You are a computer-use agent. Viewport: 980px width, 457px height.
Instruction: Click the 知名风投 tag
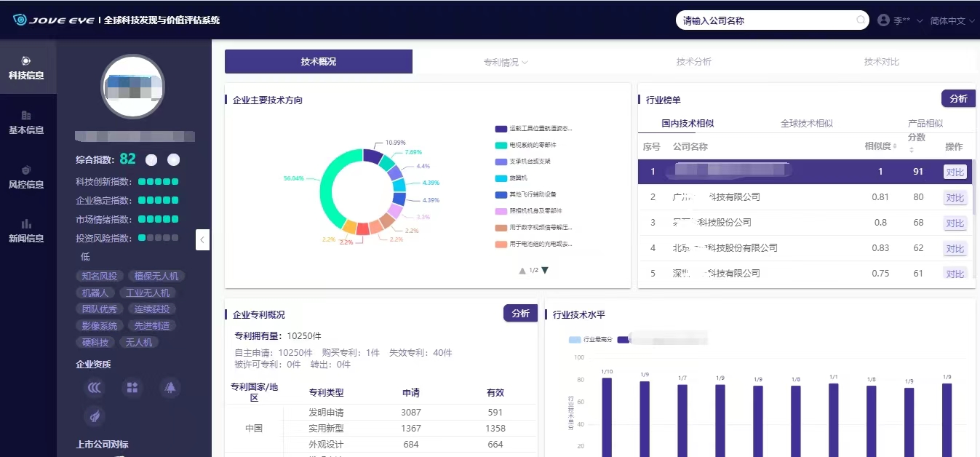(x=99, y=276)
